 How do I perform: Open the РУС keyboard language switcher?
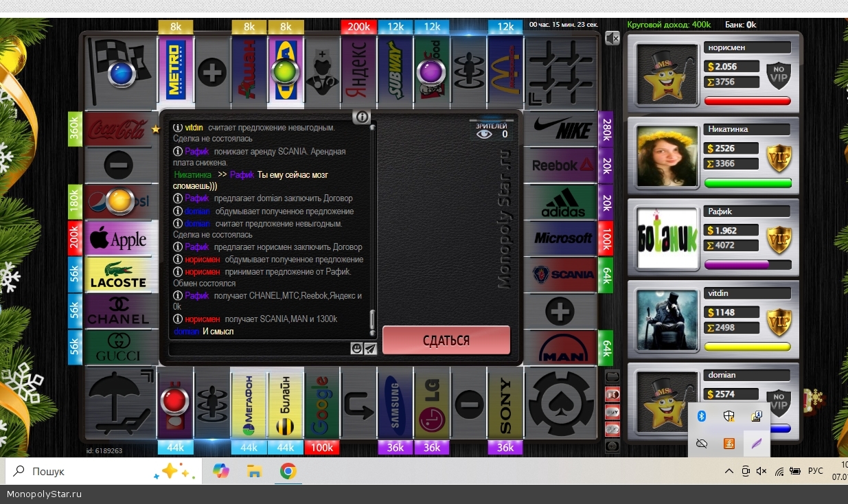click(815, 471)
